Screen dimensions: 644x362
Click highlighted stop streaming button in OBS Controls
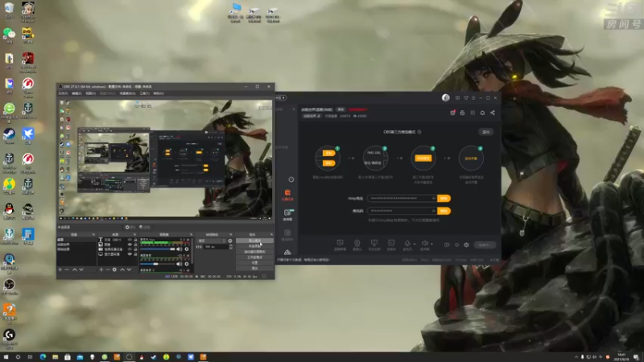click(x=254, y=241)
